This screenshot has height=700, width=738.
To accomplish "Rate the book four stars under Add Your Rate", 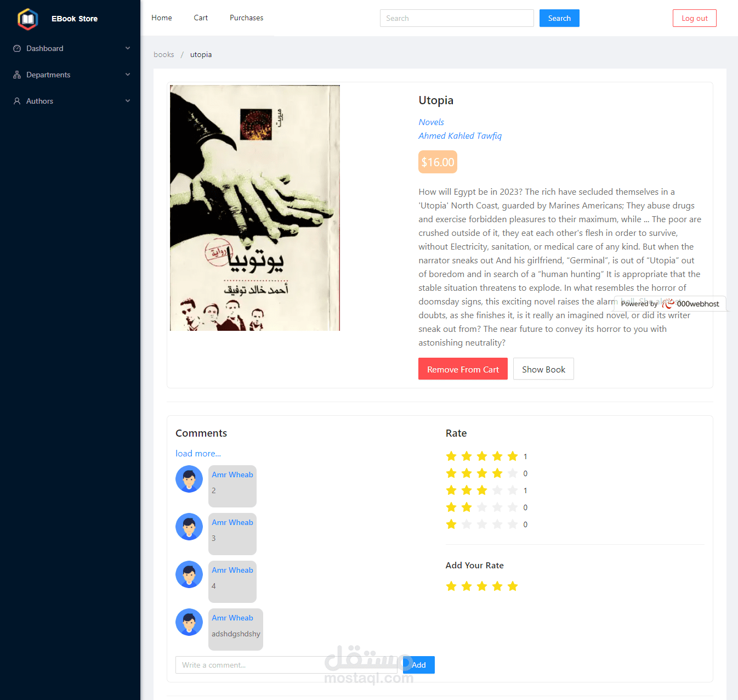I will tap(497, 586).
